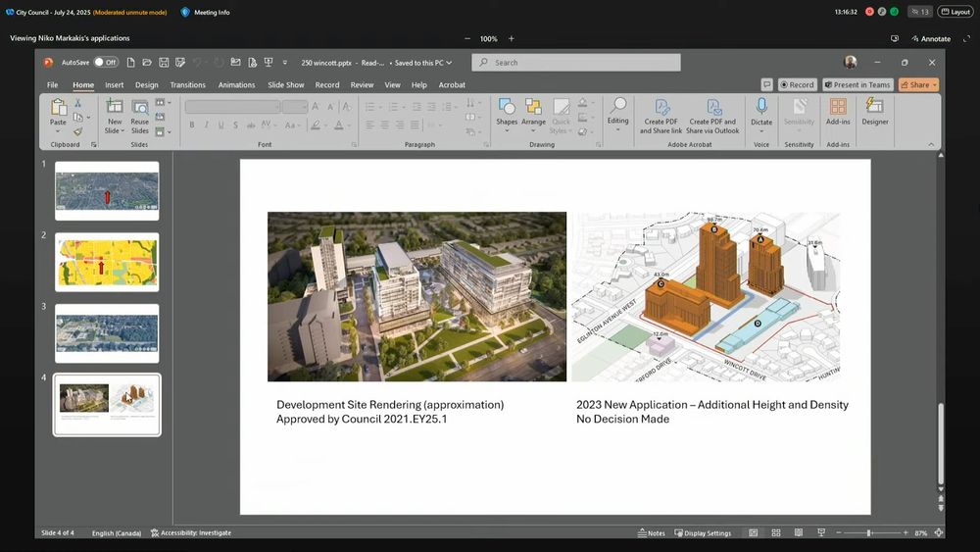Click the Cut scissors icon
Image resolution: width=980 pixels, height=552 pixels.
point(78,103)
